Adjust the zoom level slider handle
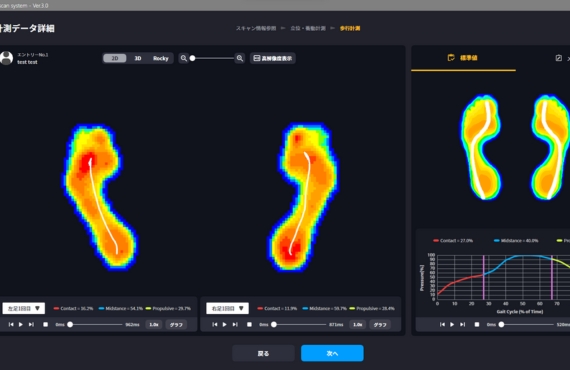This screenshot has height=370, width=570. click(x=193, y=58)
